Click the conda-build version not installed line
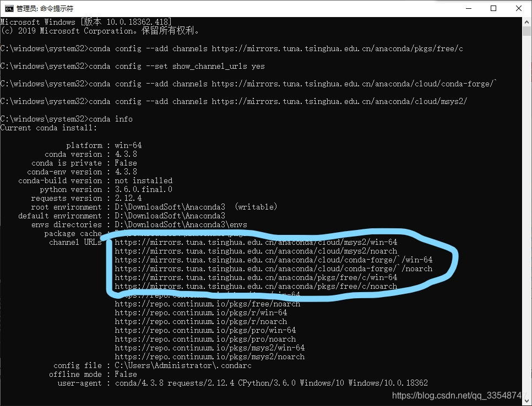This screenshot has width=532, height=406. (x=95, y=180)
